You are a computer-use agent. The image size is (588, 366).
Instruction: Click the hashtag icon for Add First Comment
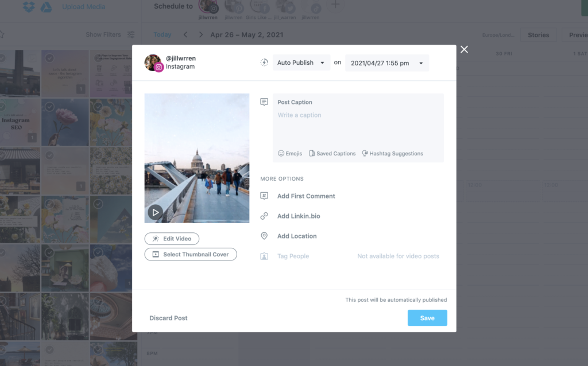[x=264, y=196]
